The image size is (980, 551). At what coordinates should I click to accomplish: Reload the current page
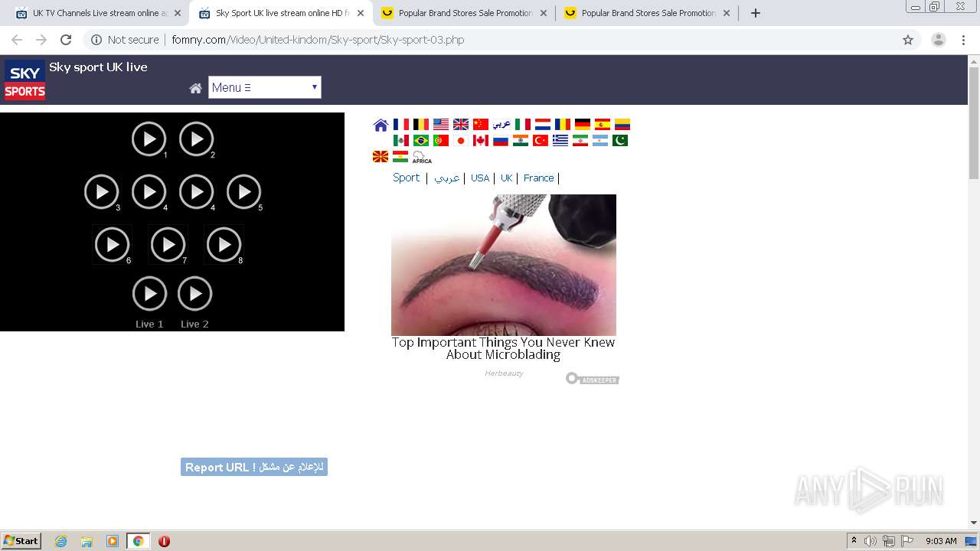pos(66,40)
